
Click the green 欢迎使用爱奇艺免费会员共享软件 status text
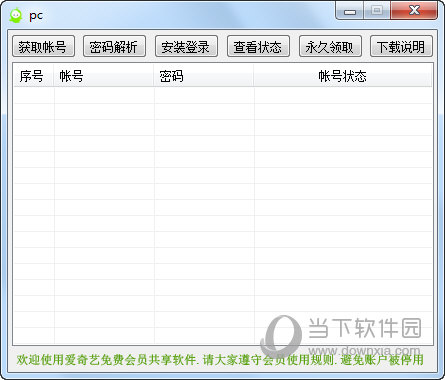click(220, 360)
